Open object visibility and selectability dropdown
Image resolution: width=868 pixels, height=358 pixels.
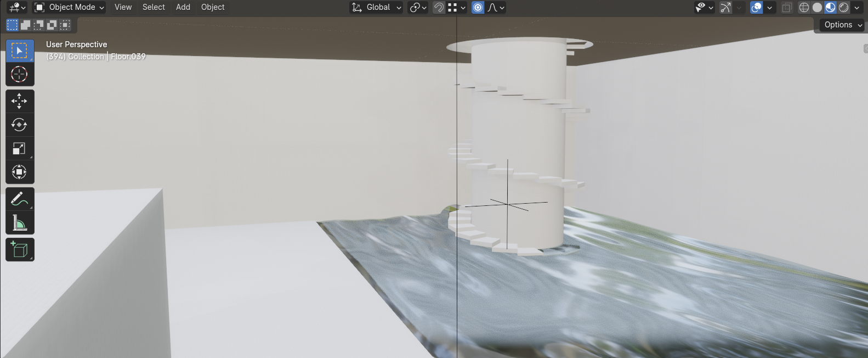704,7
